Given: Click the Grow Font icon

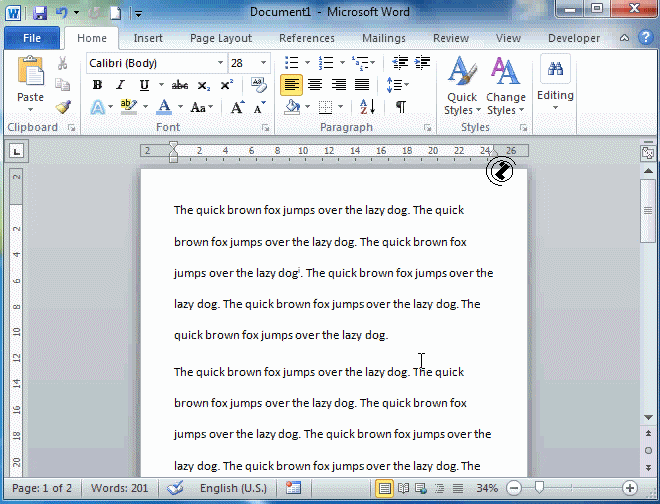Looking at the screenshot, I should pyautogui.click(x=238, y=107).
